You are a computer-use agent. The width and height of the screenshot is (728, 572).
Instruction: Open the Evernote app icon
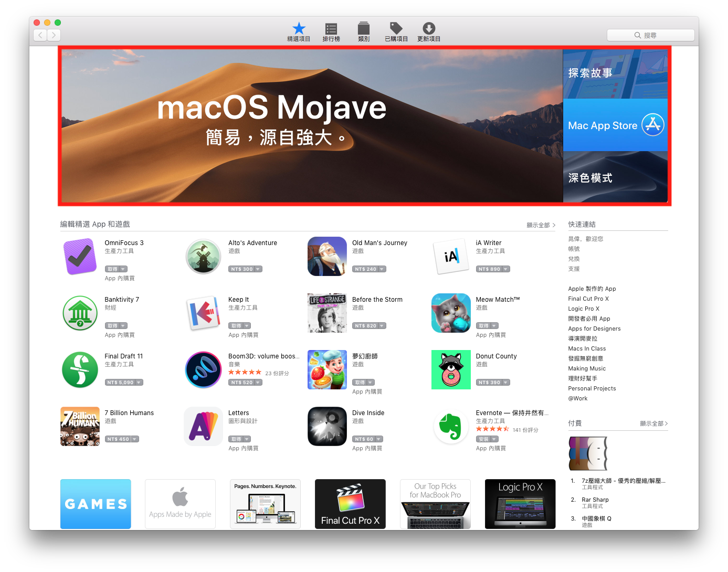coord(451,427)
